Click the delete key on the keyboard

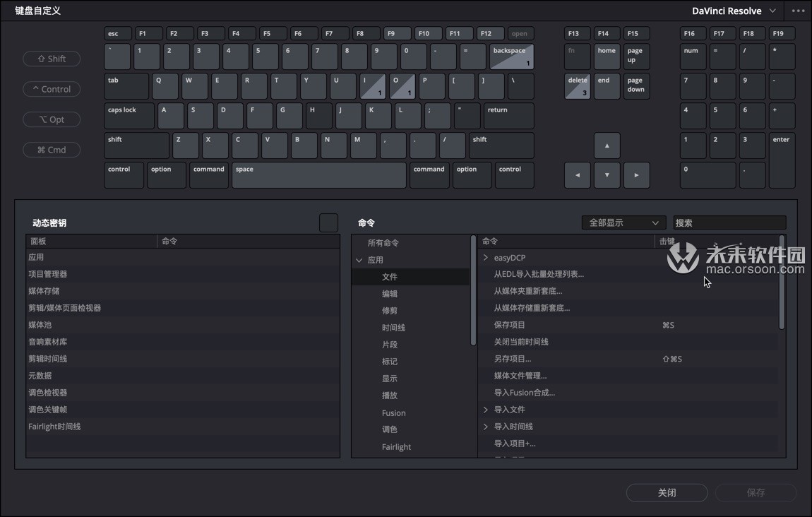tap(577, 86)
